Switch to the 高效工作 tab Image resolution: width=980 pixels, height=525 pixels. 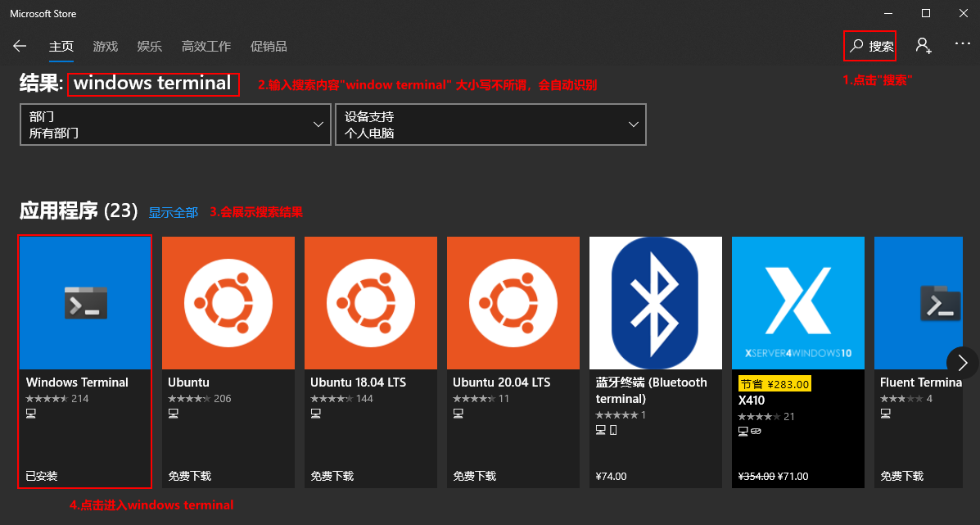pos(205,46)
